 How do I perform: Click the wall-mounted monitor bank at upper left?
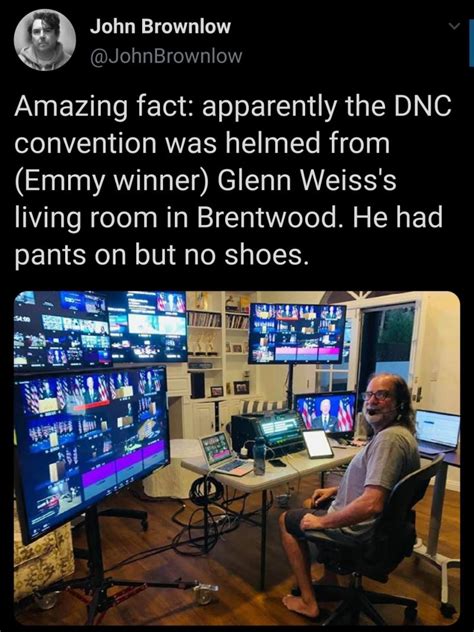tap(101, 328)
